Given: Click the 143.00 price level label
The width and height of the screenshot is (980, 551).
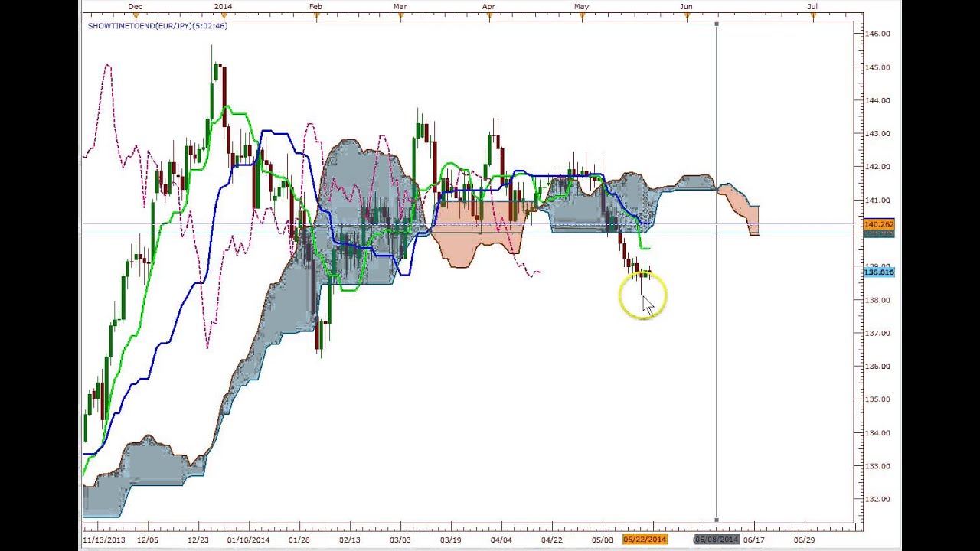Looking at the screenshot, I should [x=877, y=133].
